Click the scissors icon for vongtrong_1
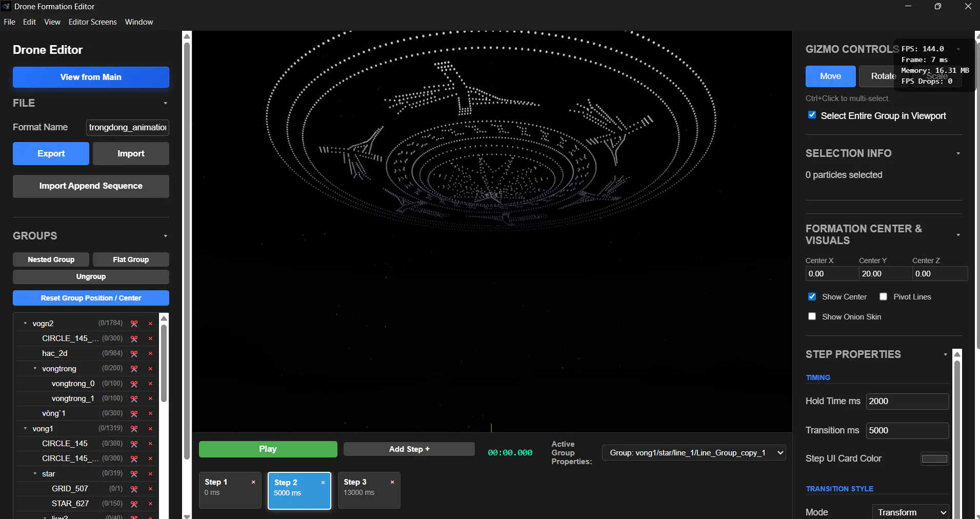The width and height of the screenshot is (980, 519). tap(134, 399)
